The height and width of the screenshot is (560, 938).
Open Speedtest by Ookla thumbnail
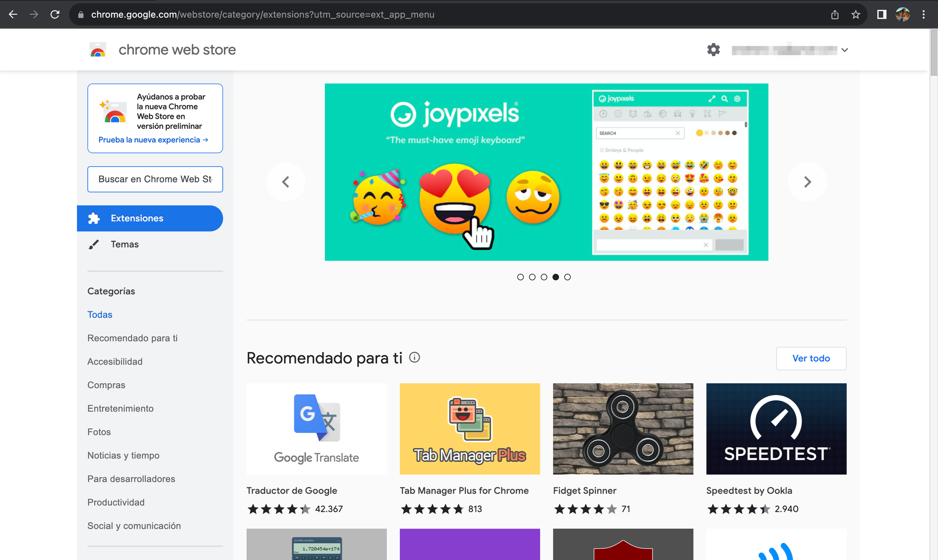click(x=776, y=429)
